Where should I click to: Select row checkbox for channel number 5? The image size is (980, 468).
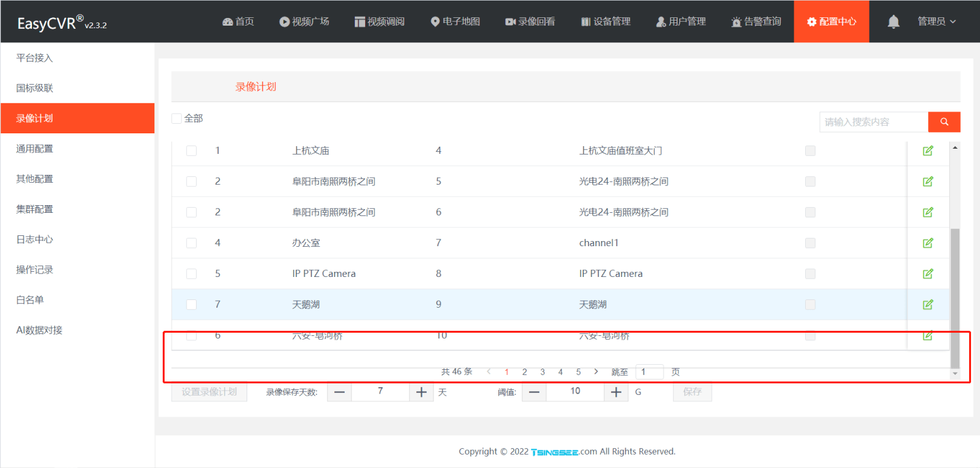(x=192, y=181)
